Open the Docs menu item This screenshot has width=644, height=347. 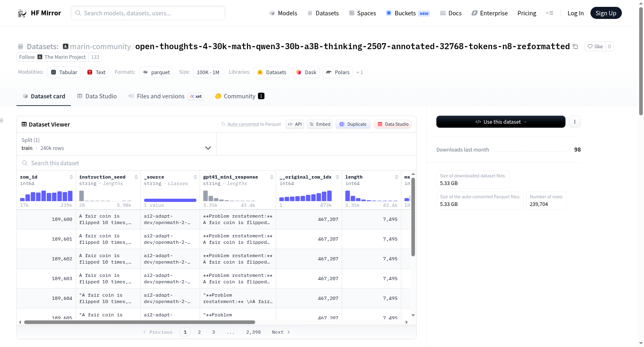(x=450, y=13)
